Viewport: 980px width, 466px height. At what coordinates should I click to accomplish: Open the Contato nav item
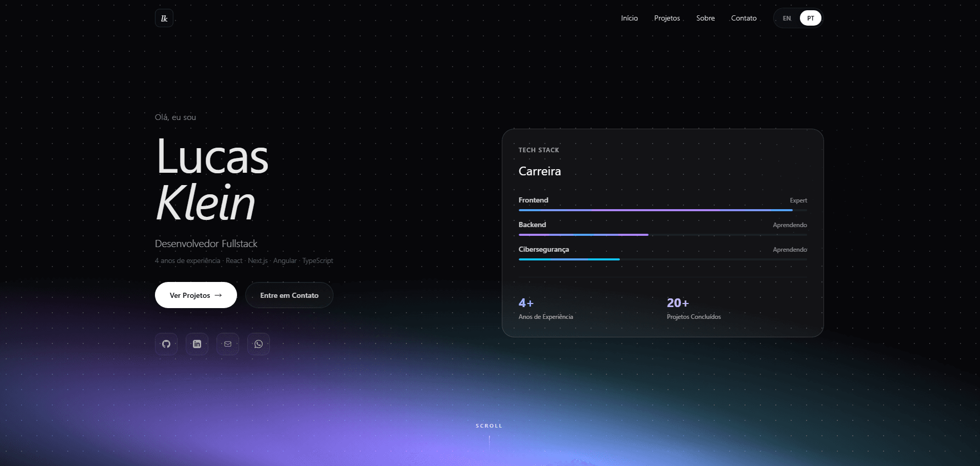(744, 18)
